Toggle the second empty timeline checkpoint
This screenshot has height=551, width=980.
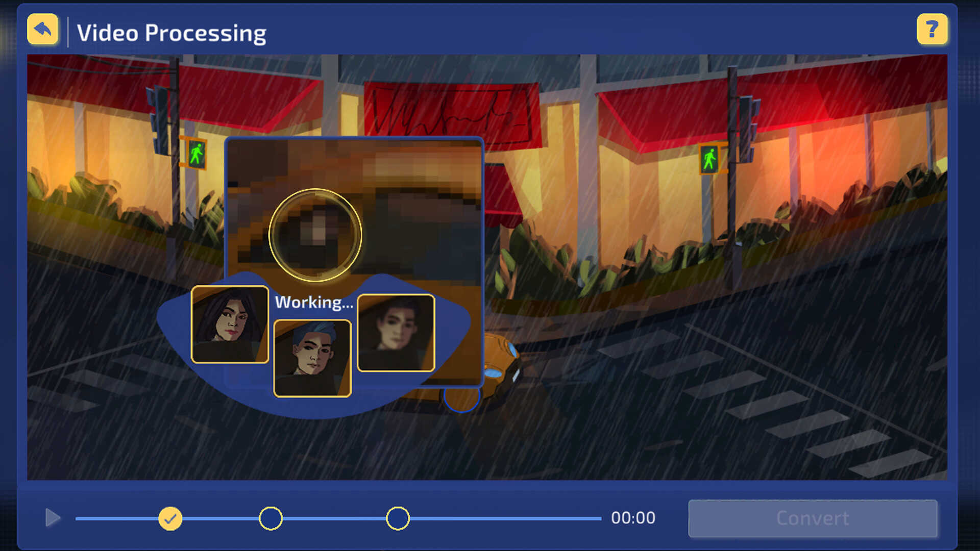(397, 517)
